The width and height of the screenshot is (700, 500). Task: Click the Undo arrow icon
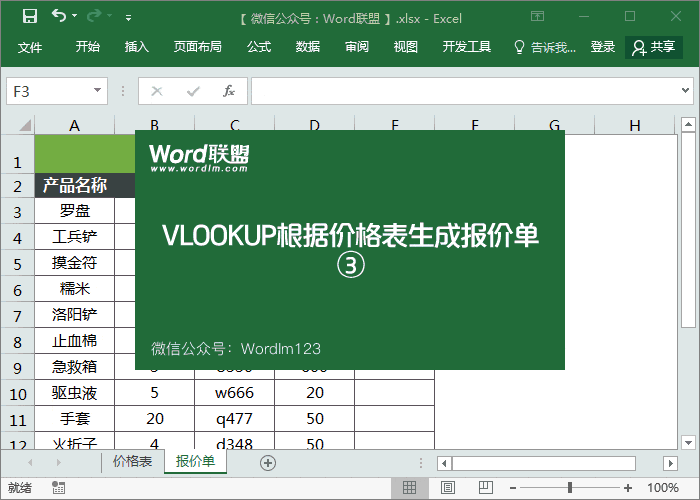tap(58, 16)
